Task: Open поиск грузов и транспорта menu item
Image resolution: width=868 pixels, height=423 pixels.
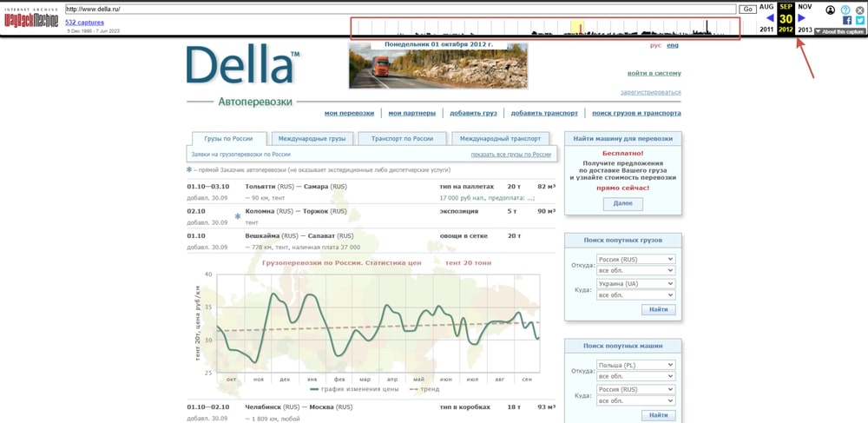Action: [636, 113]
